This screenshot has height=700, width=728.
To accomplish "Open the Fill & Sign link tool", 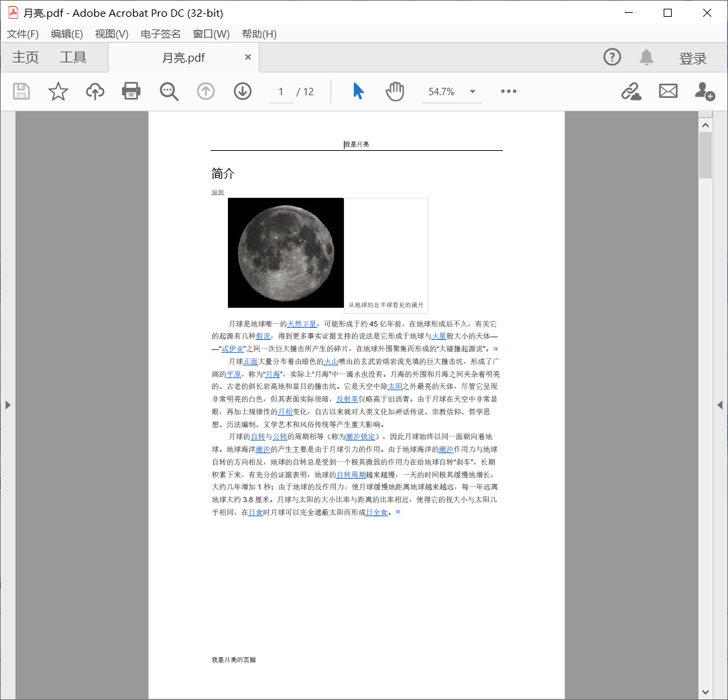I will pyautogui.click(x=631, y=91).
